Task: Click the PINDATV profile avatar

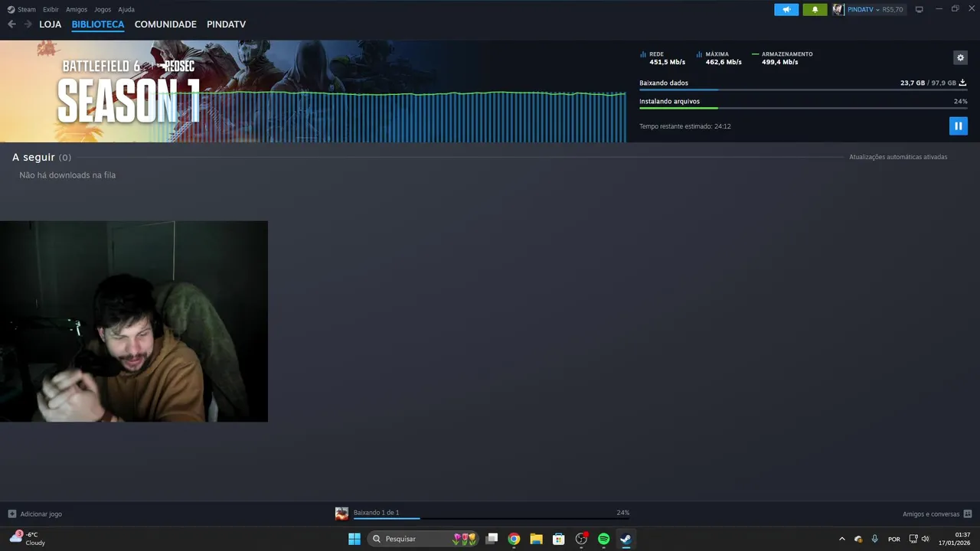Action: [x=838, y=9]
